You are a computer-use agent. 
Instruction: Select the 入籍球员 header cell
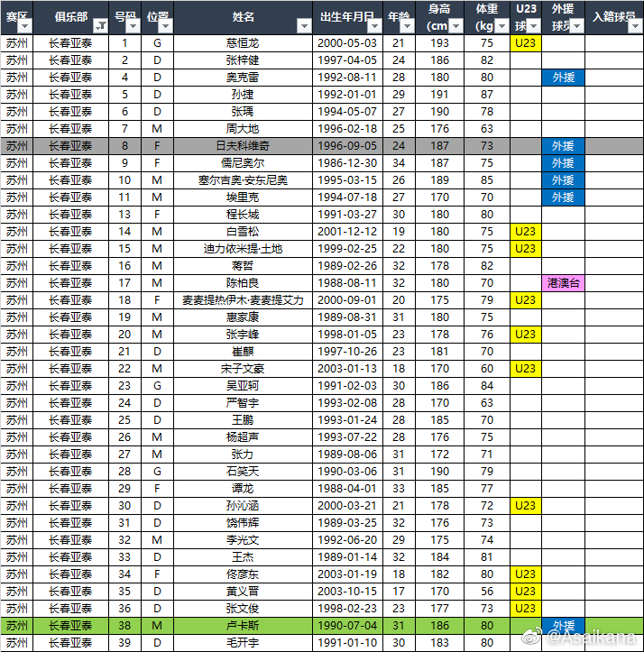point(613,17)
